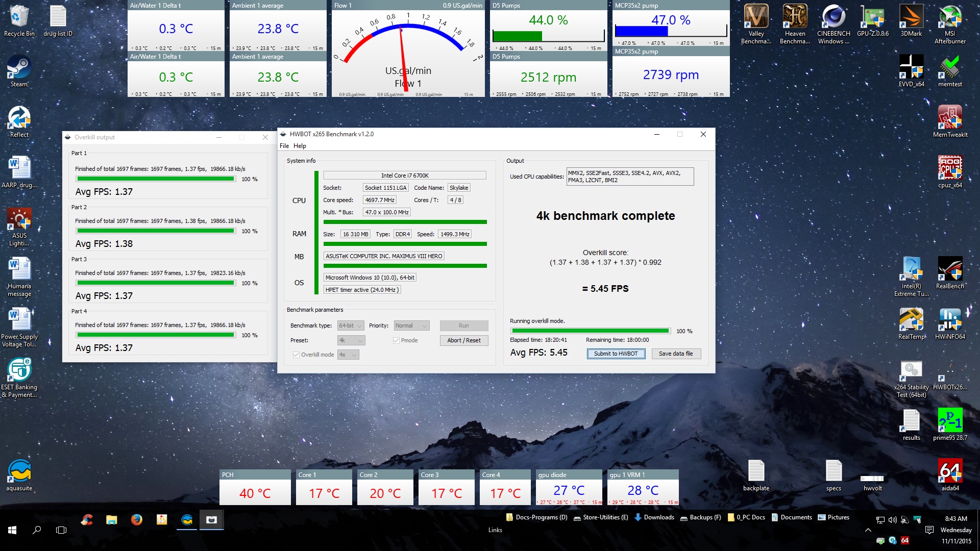Open the Downloads taskbar link

click(654, 517)
